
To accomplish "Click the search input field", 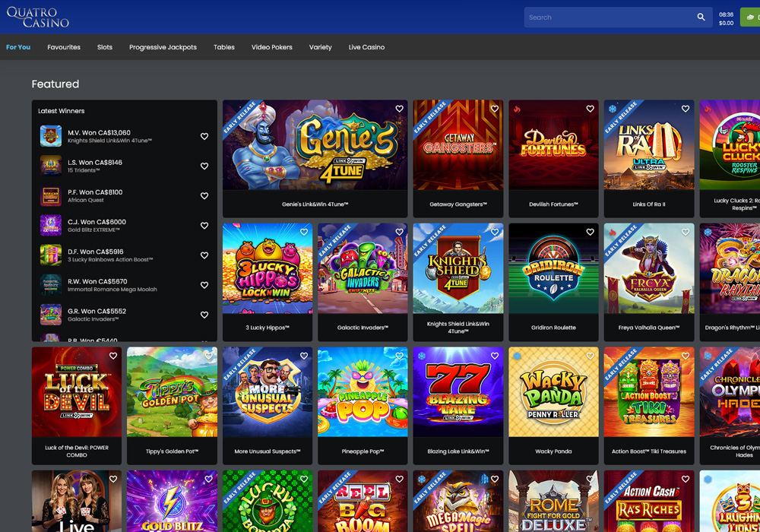I will pos(618,17).
